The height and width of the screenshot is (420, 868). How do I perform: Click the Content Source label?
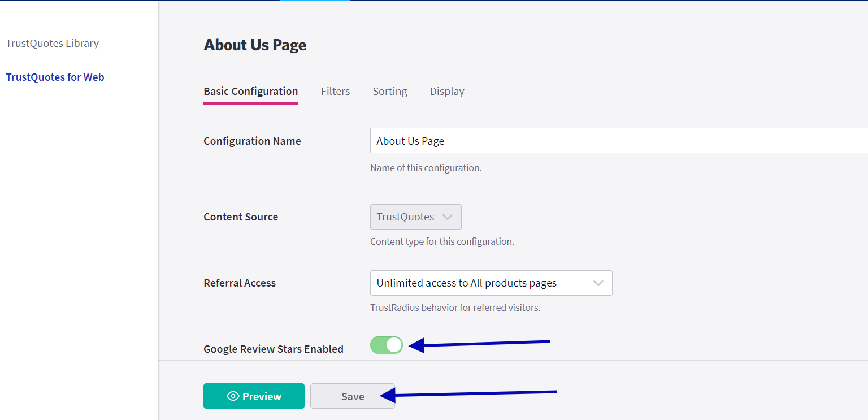click(x=241, y=217)
